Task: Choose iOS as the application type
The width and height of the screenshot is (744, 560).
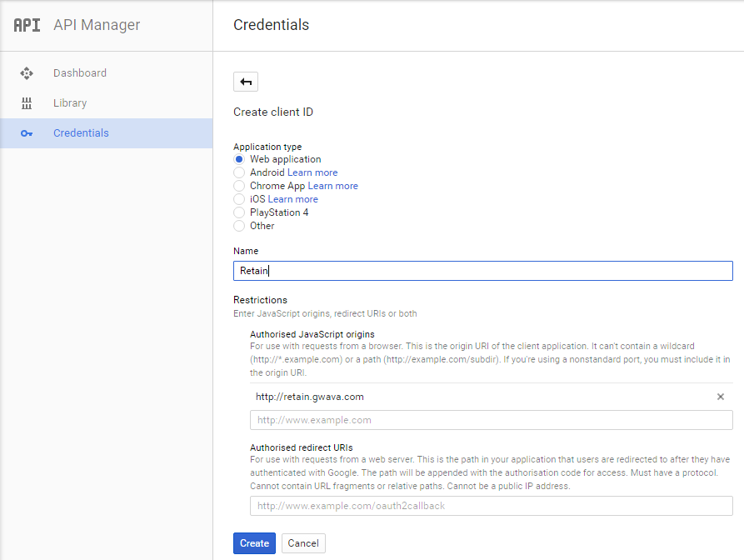Action: point(239,199)
